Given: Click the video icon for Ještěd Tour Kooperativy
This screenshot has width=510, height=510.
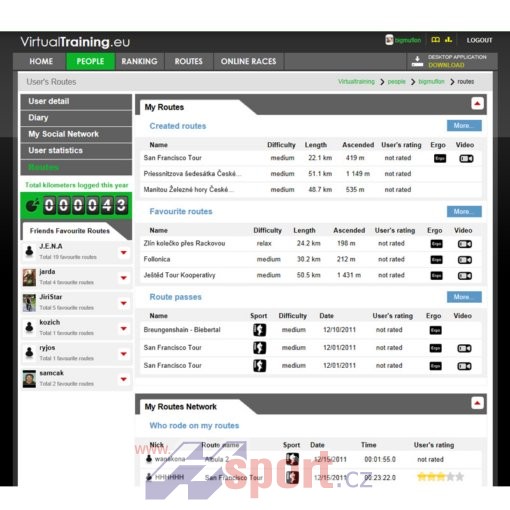Looking at the screenshot, I should click(x=465, y=276).
